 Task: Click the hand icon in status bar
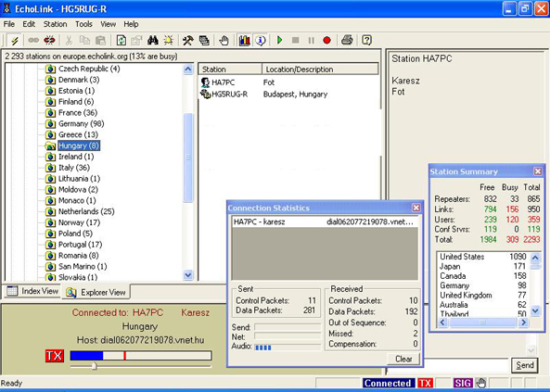tap(480, 384)
